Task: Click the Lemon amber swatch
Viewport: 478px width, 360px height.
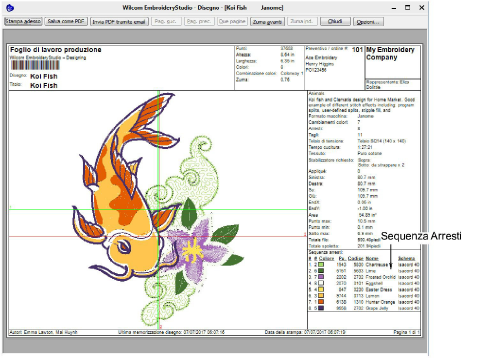Action: (x=321, y=296)
